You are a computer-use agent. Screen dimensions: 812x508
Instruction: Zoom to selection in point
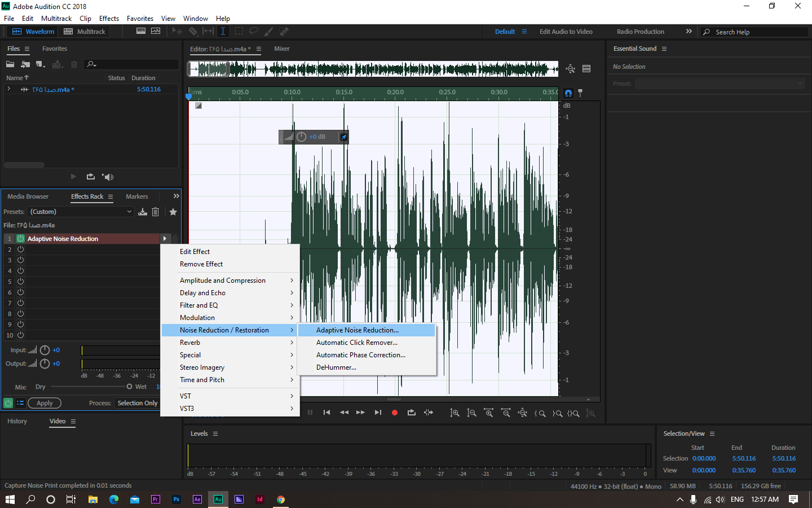pyautogui.click(x=540, y=413)
